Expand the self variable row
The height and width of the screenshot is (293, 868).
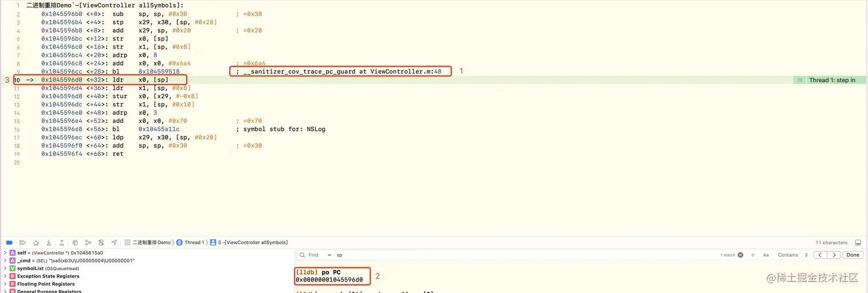tap(5, 253)
